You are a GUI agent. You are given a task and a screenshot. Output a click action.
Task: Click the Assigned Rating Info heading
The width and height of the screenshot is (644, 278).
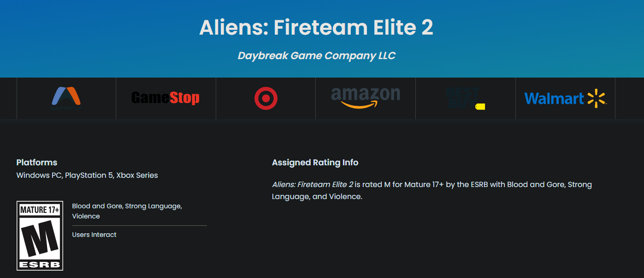click(315, 163)
